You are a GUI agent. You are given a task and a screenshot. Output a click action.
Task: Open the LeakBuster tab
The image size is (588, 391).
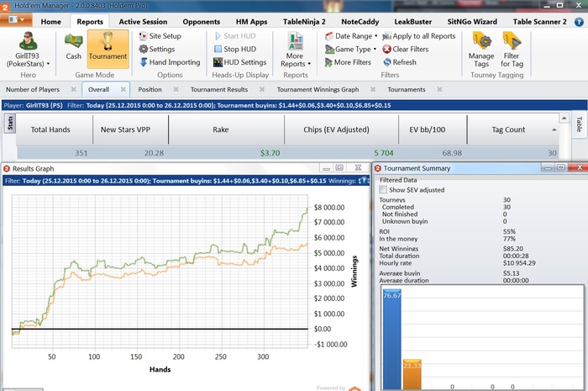(413, 22)
